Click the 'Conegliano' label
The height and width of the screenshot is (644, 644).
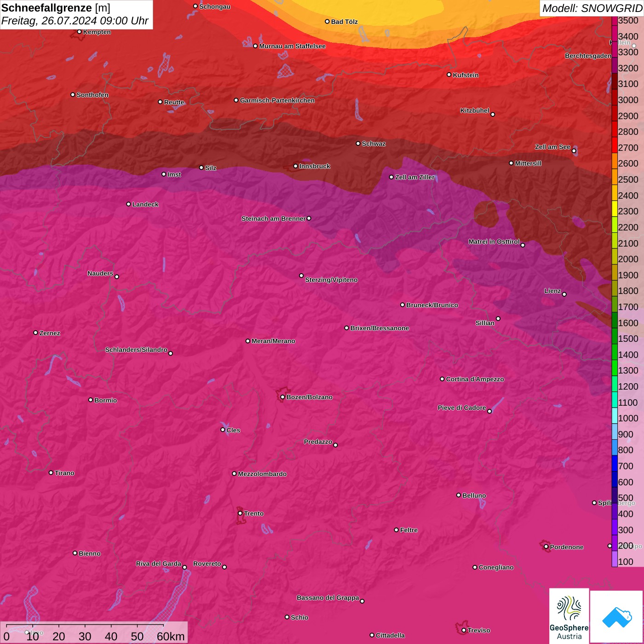(x=496, y=567)
